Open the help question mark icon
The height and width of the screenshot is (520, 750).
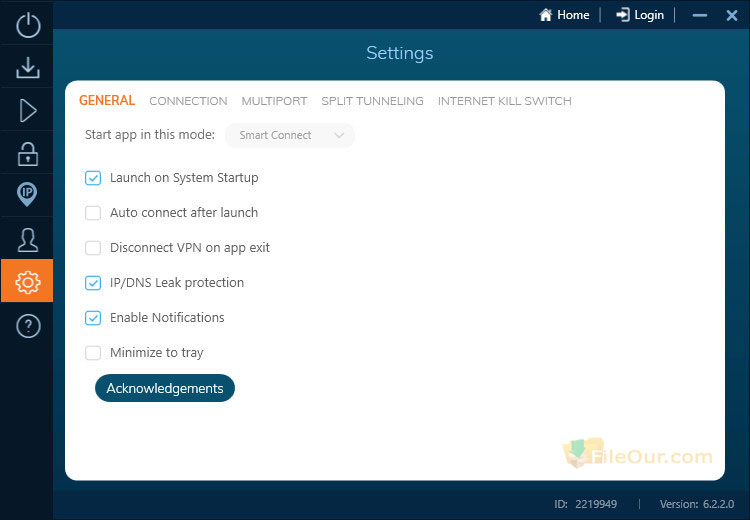(28, 326)
